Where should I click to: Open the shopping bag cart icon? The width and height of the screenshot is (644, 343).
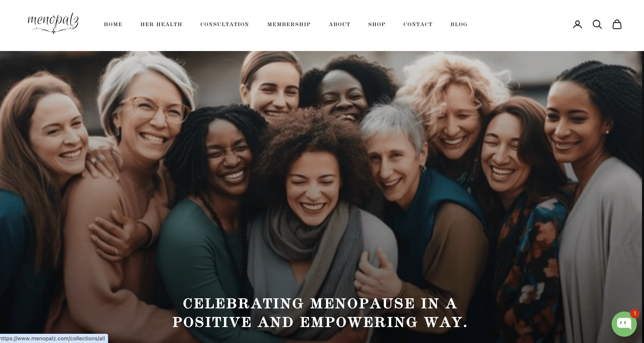(x=617, y=24)
